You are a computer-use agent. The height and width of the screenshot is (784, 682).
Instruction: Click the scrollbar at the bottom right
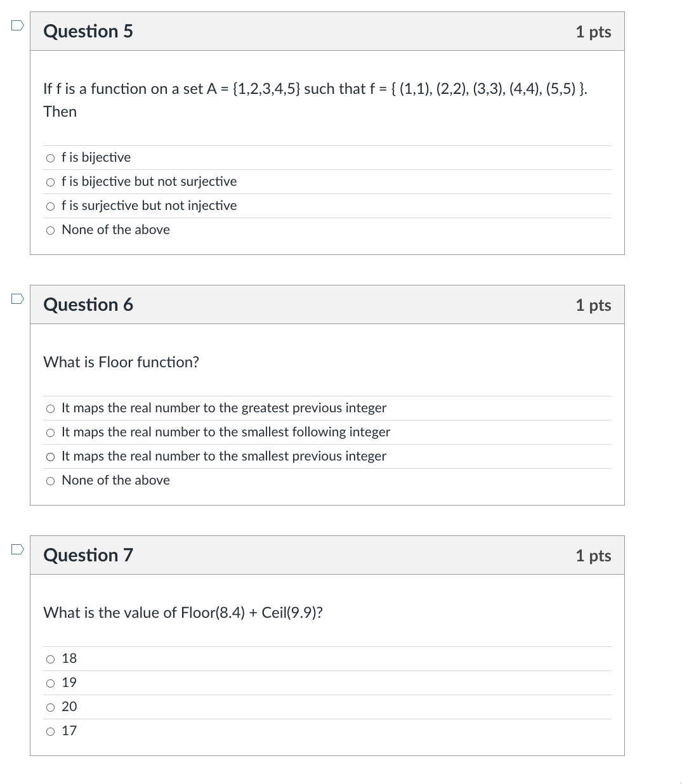[x=679, y=780]
